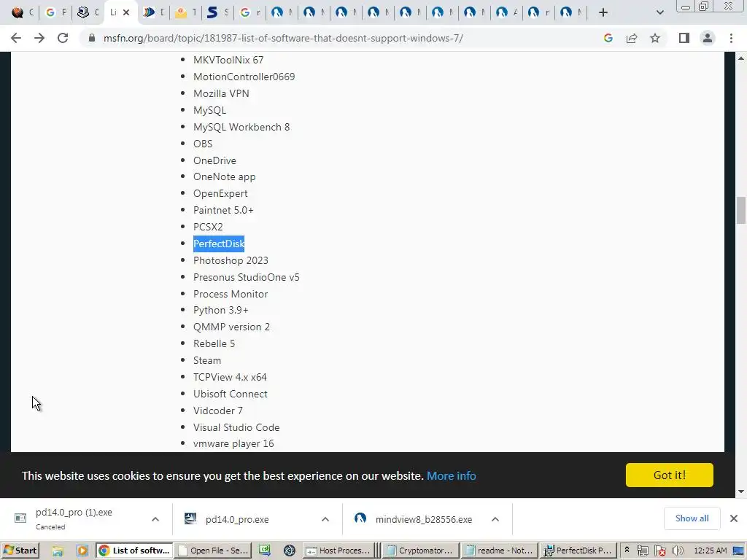Expand options for pd14.0_pro.exe download
Image resolution: width=747 pixels, height=560 pixels.
[325, 519]
